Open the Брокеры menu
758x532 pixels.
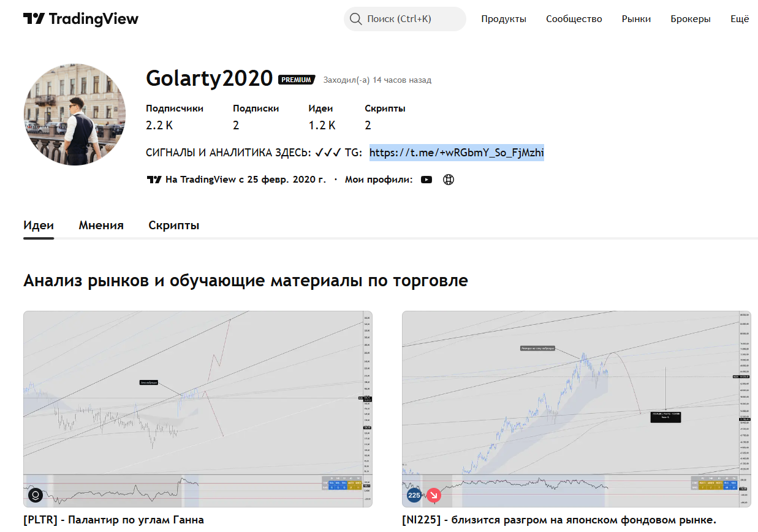(691, 19)
